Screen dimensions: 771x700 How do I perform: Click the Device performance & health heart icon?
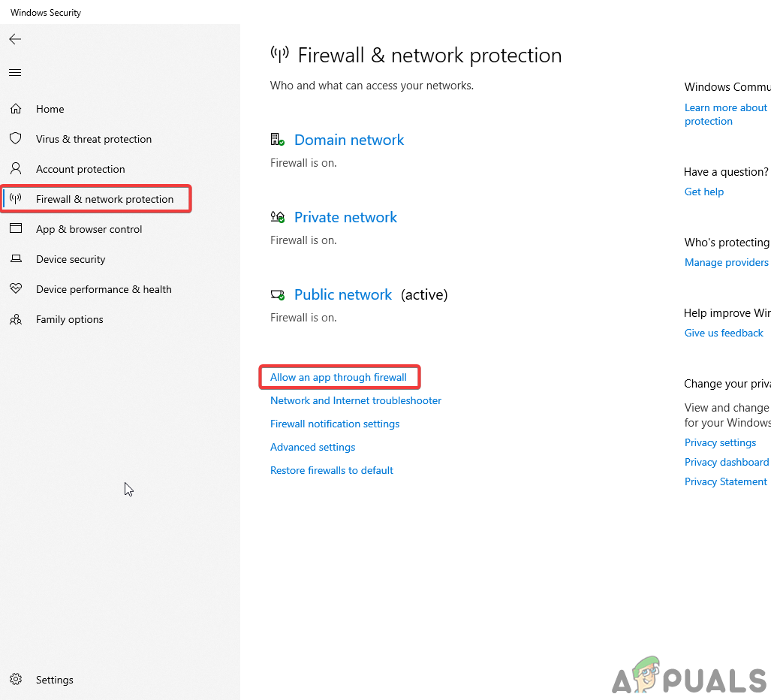[x=16, y=288]
